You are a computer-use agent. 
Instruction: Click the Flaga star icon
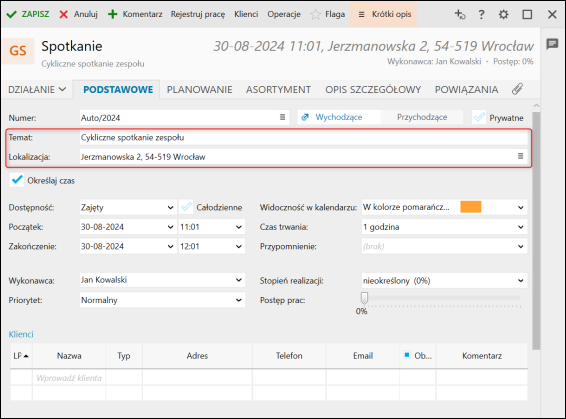pos(315,14)
